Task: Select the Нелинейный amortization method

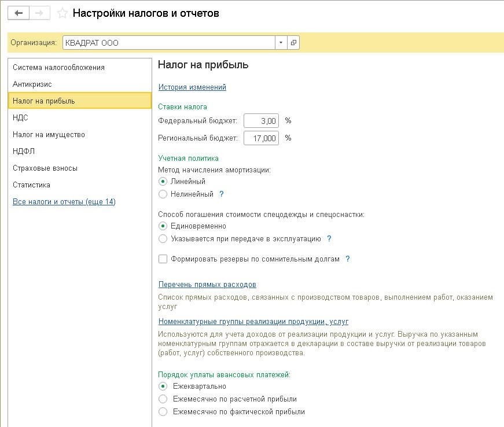Action: point(163,194)
